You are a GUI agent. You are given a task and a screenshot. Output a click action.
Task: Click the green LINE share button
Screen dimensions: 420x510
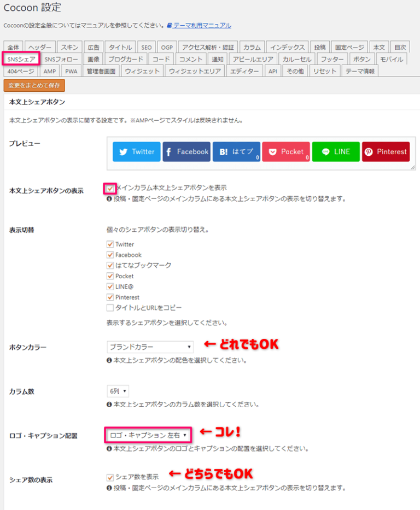pos(335,152)
